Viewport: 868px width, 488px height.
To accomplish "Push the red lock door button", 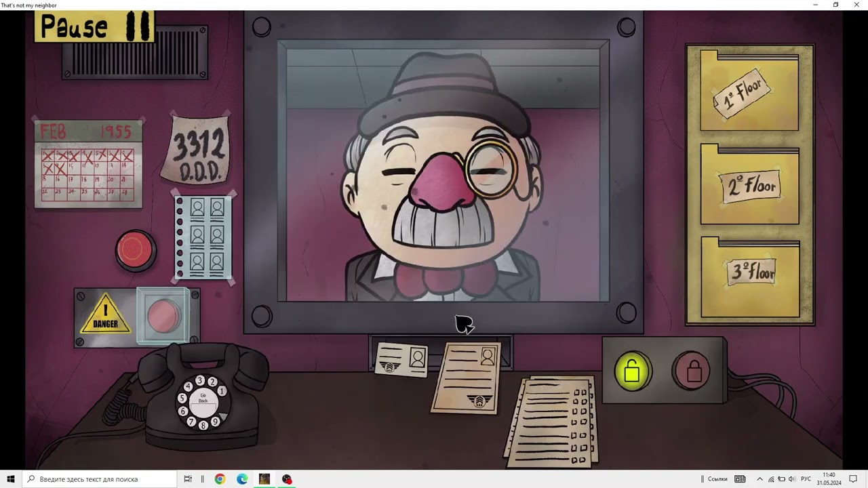I will (x=692, y=371).
